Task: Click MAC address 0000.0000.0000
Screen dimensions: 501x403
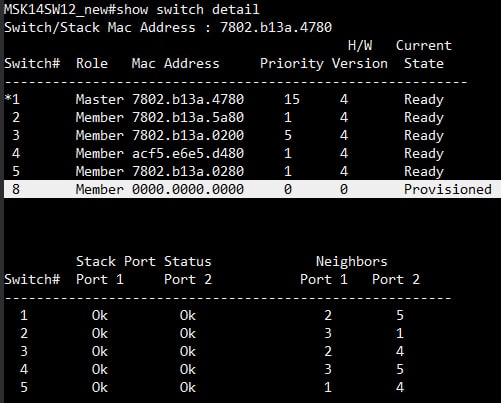Action: 188,189
